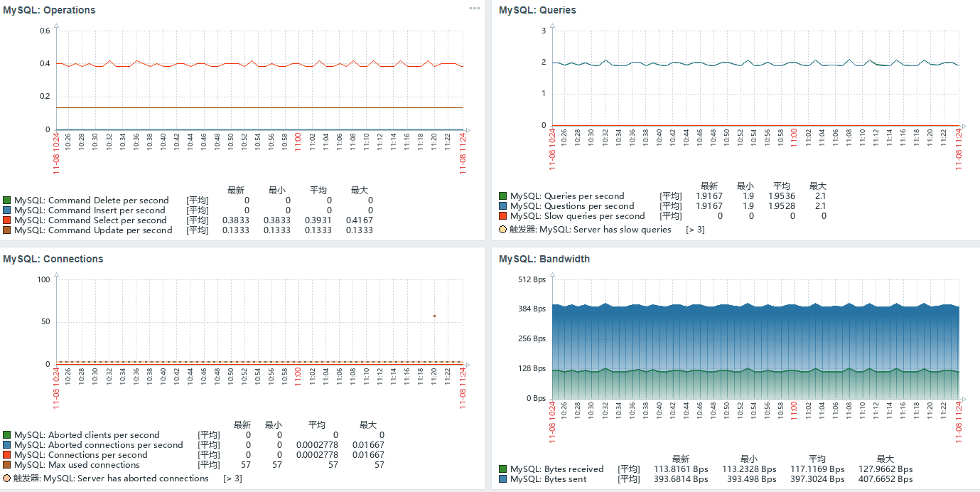The width and height of the screenshot is (980, 492).
Task: Click the red Command Select legend swatch
Action: click(x=7, y=220)
